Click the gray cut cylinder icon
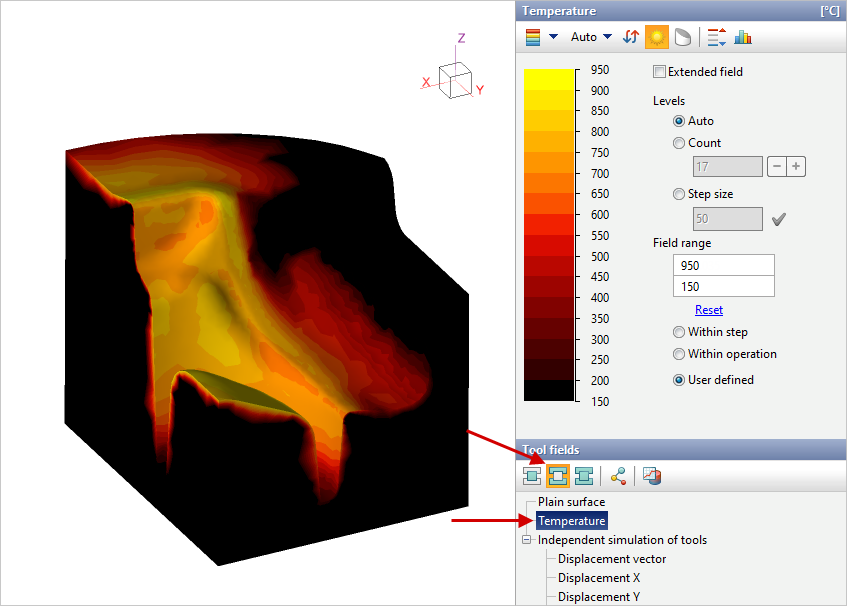 [682, 37]
